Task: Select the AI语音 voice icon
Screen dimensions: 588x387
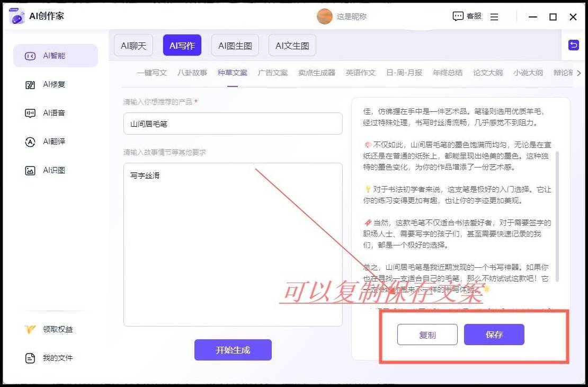Action: (31, 113)
